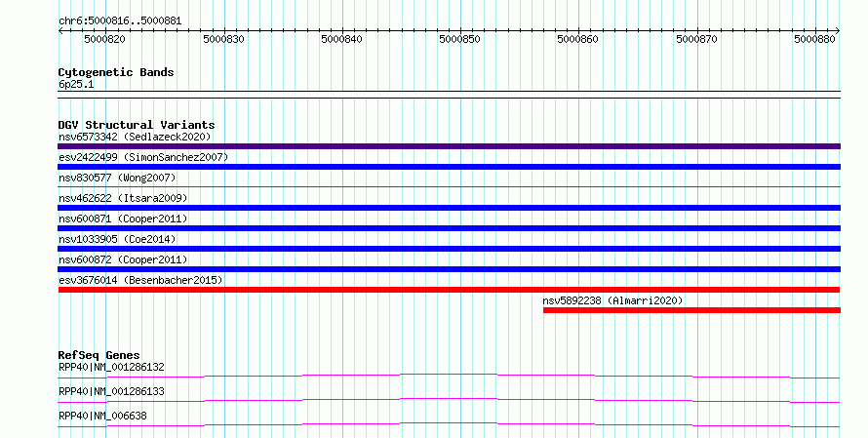Image resolution: width=868 pixels, height=438 pixels.
Task: Click the chr6:5000816..5000881 region label
Action: (120, 21)
